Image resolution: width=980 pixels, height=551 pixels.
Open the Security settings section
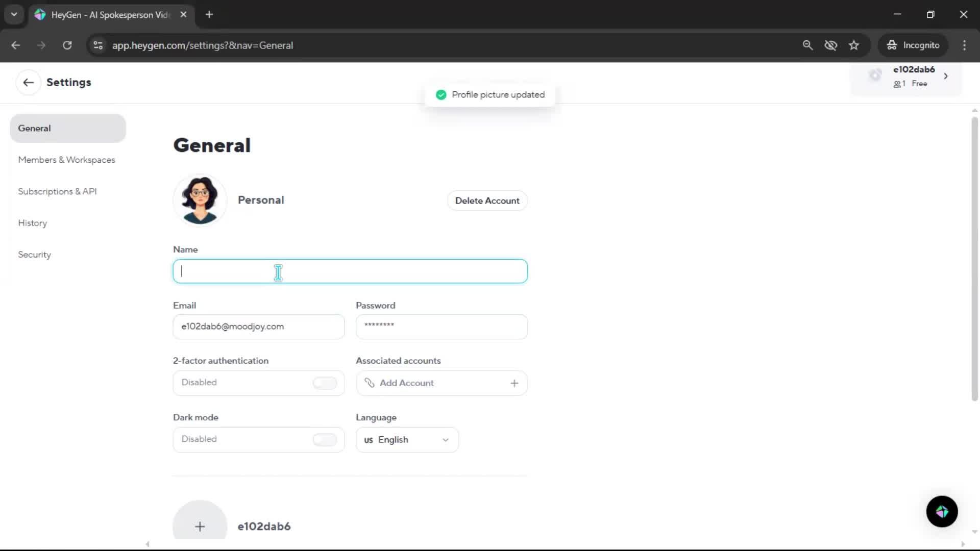coord(34,255)
